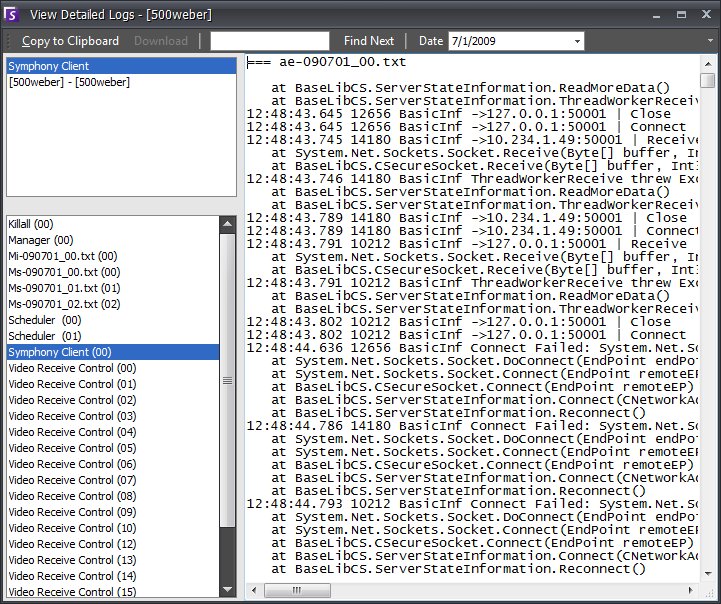721x604 pixels.
Task: Maximize the View Detailed Logs window
Action: tap(681, 15)
